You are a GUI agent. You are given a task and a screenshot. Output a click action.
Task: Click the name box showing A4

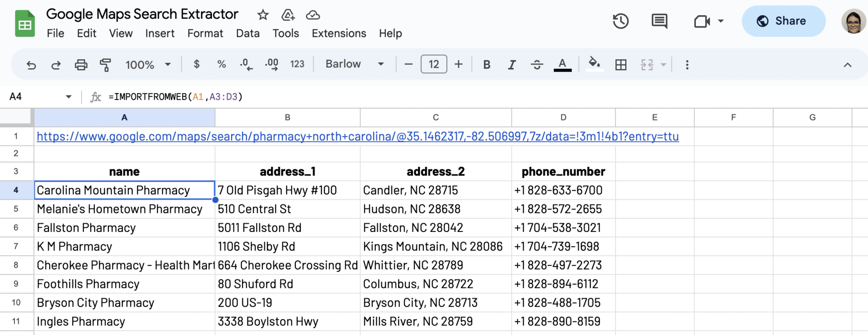pyautogui.click(x=34, y=97)
